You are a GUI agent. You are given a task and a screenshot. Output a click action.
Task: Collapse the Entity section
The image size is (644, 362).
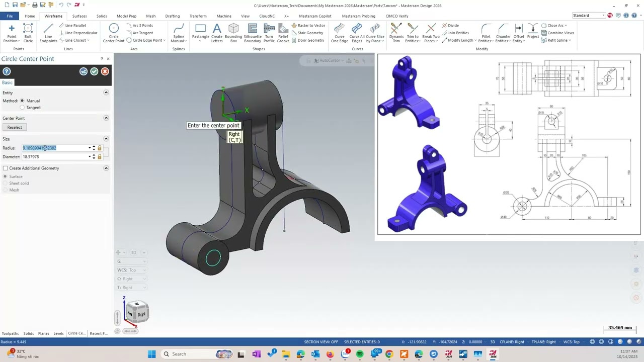[x=106, y=93]
